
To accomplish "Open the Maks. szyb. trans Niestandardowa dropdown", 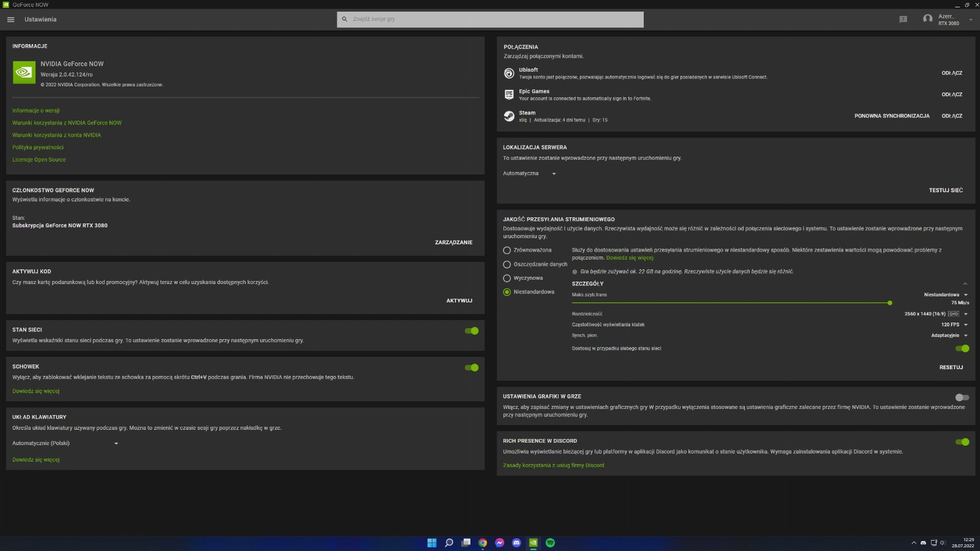I will [x=946, y=295].
